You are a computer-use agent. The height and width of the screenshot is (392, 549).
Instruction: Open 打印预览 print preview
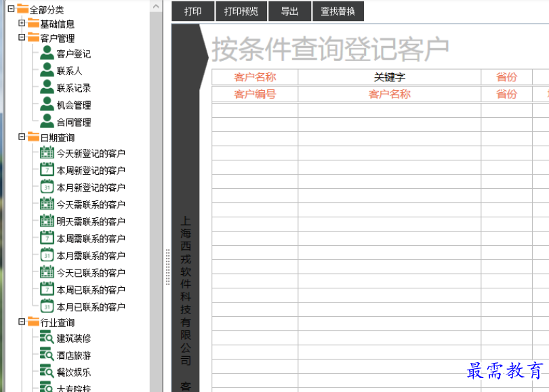(x=241, y=11)
